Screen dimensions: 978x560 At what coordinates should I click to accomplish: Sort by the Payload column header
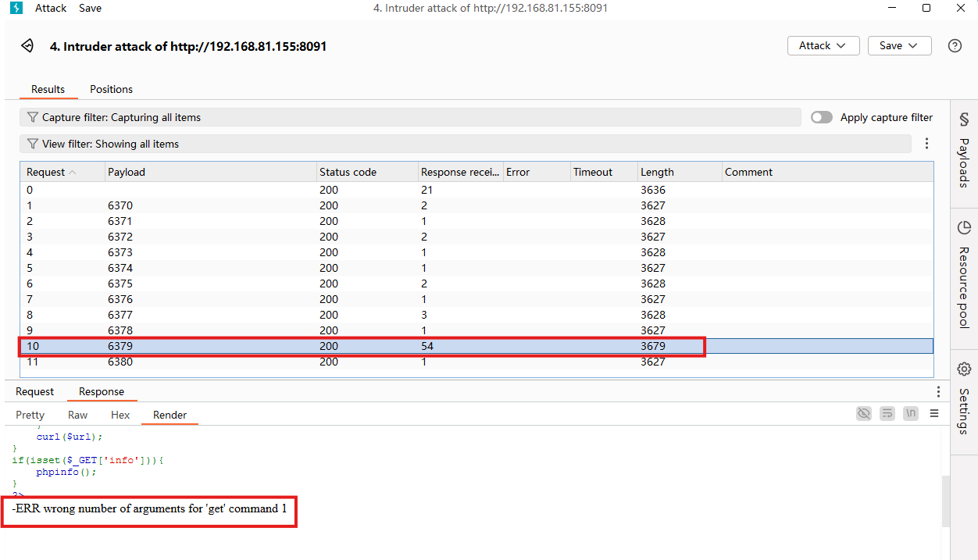click(x=211, y=172)
